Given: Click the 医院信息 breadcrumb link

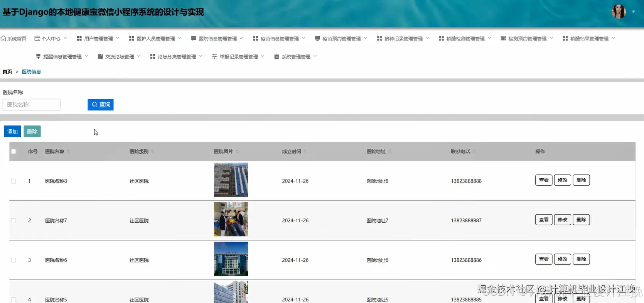Looking at the screenshot, I should click(x=31, y=72).
